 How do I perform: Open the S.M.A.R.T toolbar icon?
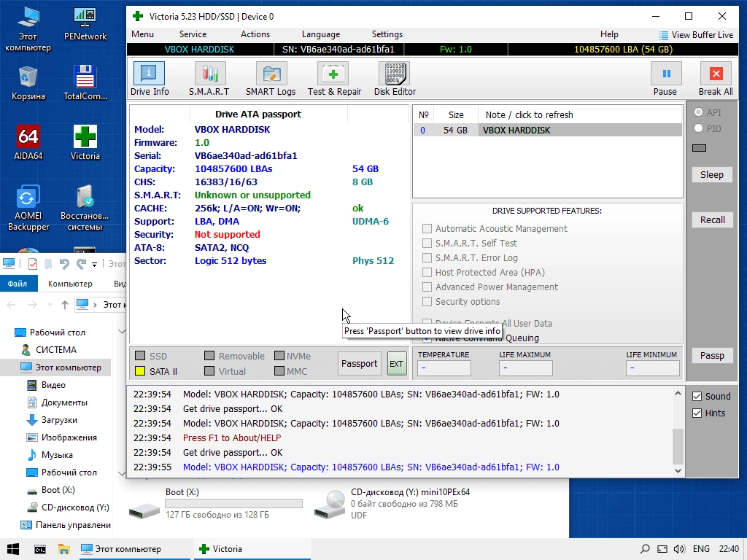(x=209, y=79)
